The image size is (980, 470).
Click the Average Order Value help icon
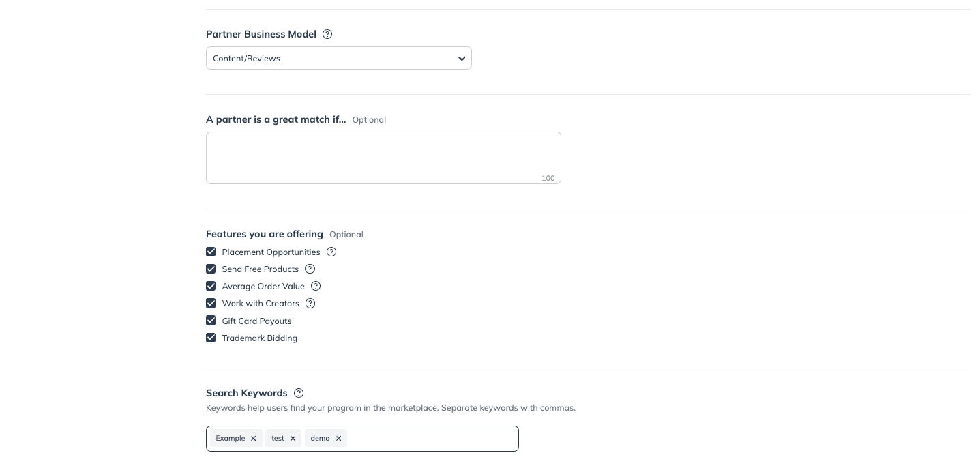(316, 286)
